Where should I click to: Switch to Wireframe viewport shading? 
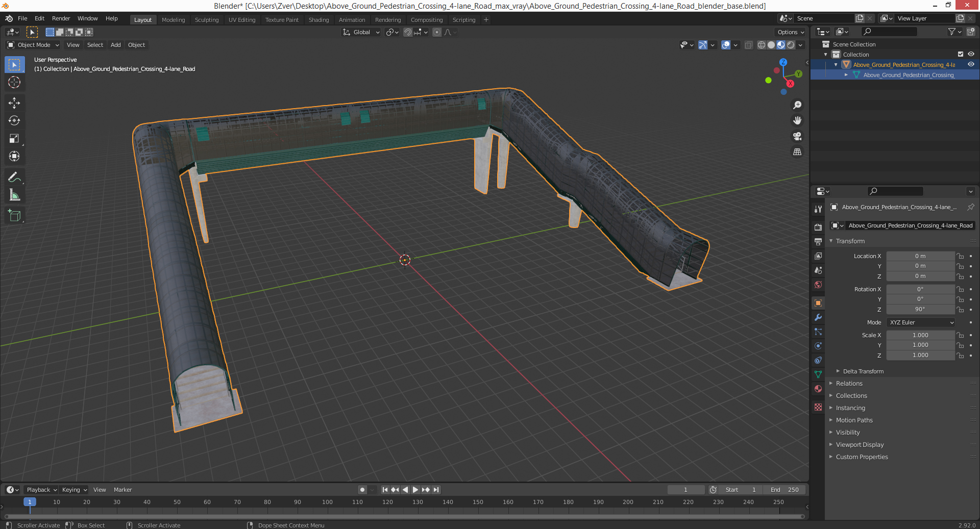tap(762, 45)
